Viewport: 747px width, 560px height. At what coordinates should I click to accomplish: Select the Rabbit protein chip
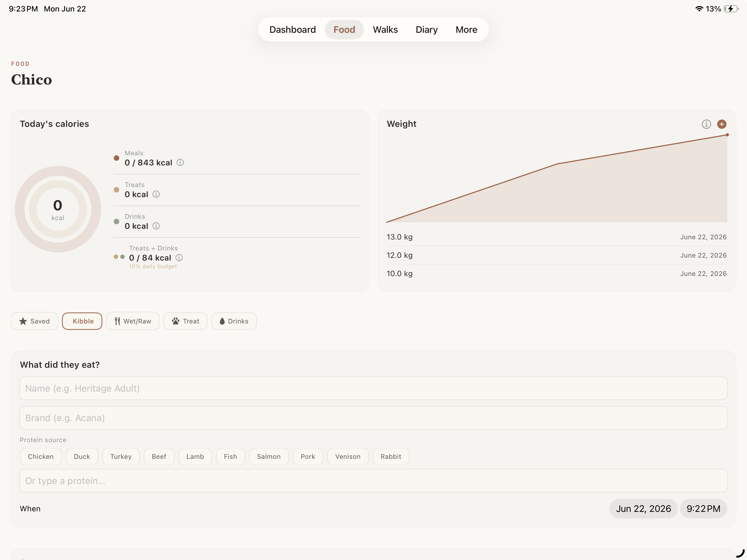[391, 456]
